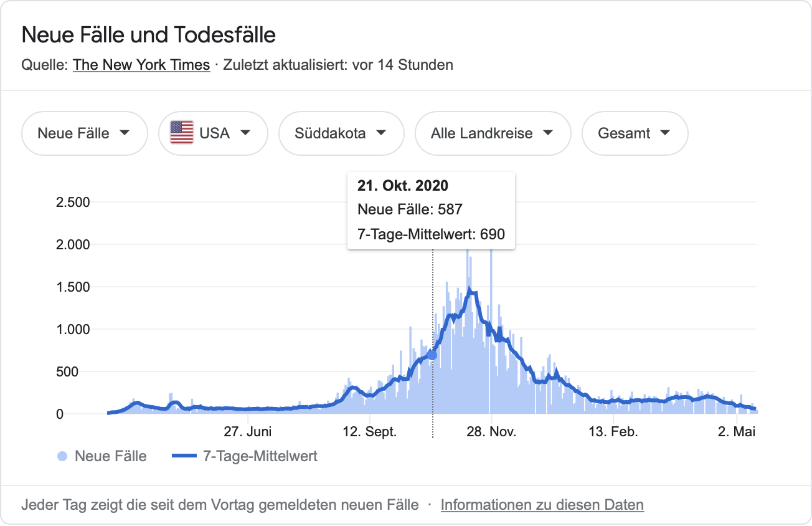
Task: Click the 12. Sept. axis label
Action: point(369,432)
